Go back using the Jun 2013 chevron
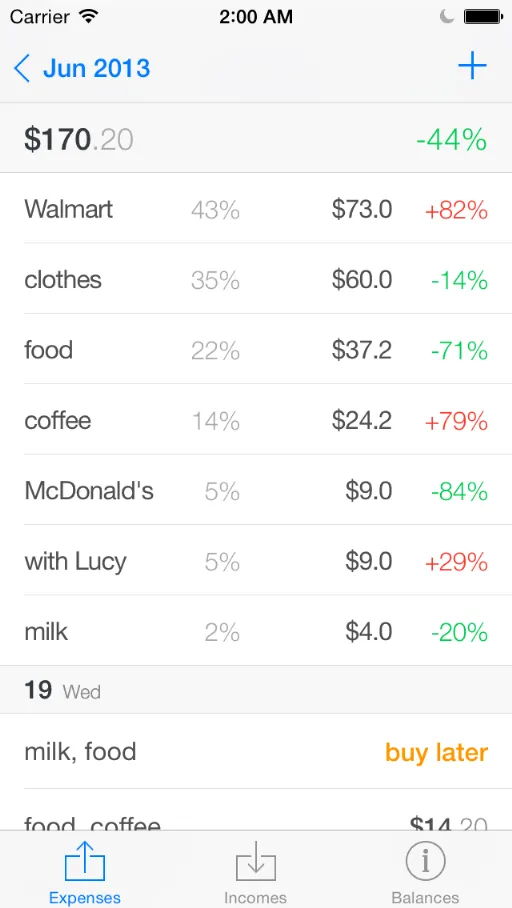This screenshot has width=512, height=908. pyautogui.click(x=21, y=68)
